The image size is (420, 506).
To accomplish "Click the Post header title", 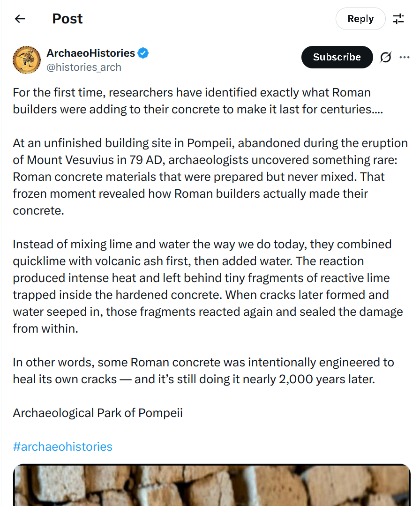I will 67,19.
